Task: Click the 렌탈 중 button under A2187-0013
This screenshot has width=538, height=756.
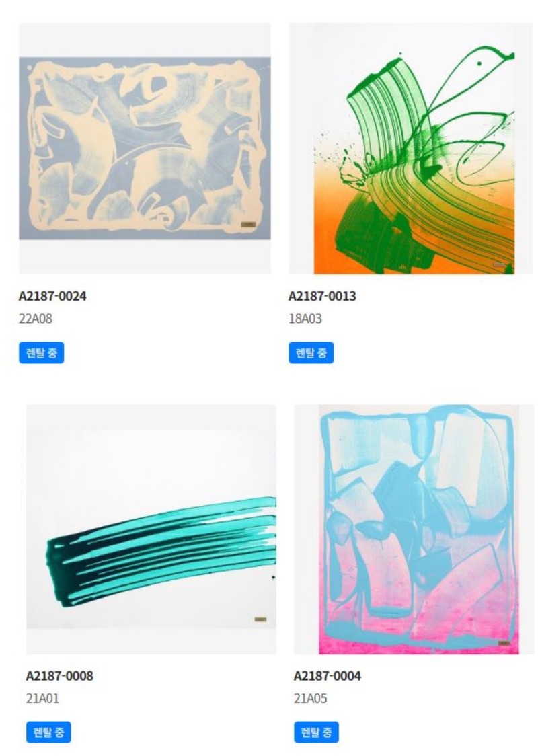Action: [x=311, y=353]
